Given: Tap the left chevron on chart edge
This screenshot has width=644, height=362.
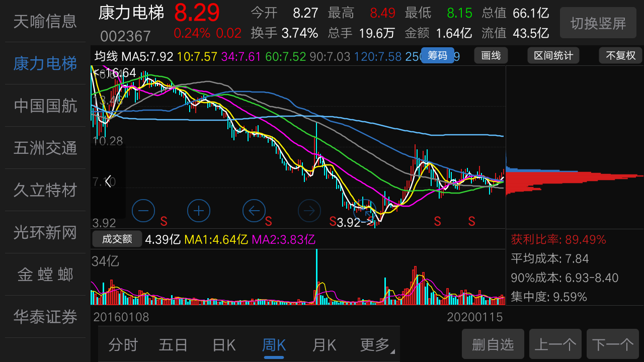Looking at the screenshot, I should click(108, 182).
